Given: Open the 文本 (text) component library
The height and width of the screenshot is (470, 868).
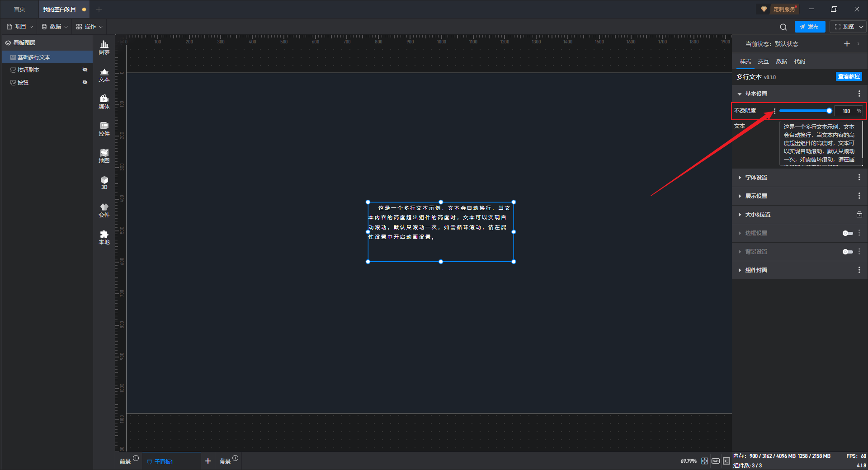Looking at the screenshot, I should pos(104,75).
